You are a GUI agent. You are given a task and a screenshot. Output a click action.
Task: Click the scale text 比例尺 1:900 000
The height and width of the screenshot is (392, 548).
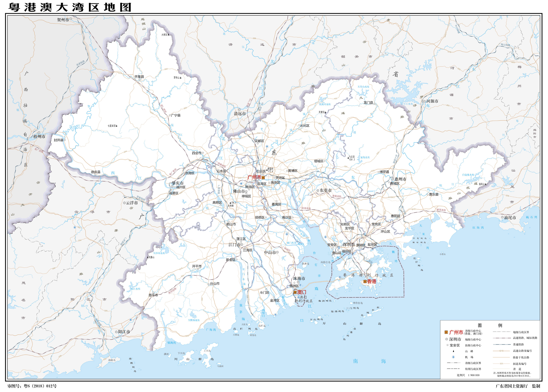point(468,375)
